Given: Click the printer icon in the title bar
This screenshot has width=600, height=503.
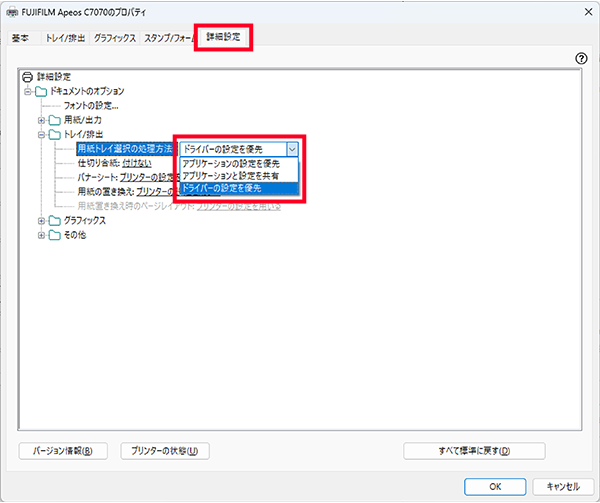Looking at the screenshot, I should (x=12, y=12).
